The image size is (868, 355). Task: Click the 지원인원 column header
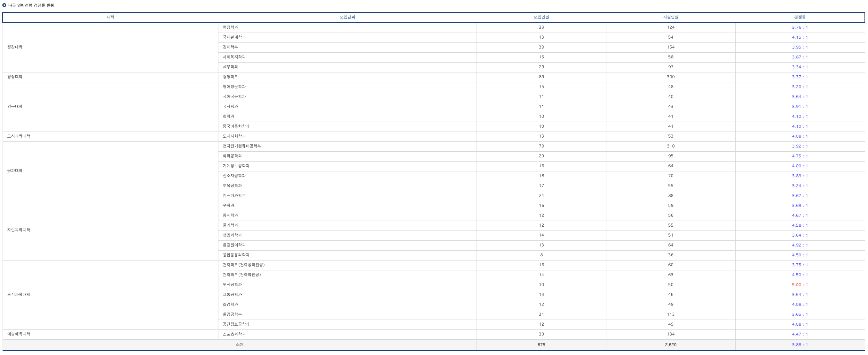(670, 17)
